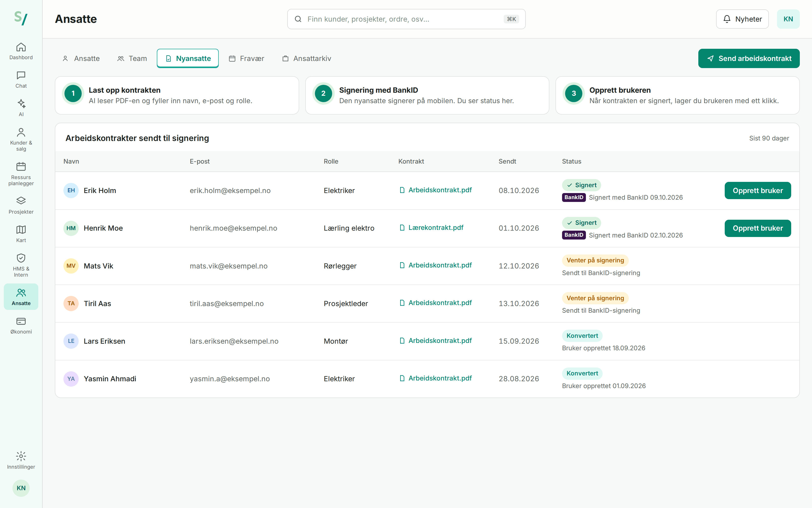The image size is (812, 508).
Task: Open Yasmin Ahmadi's Arbeidskontrakt.pdf
Action: tap(435, 378)
